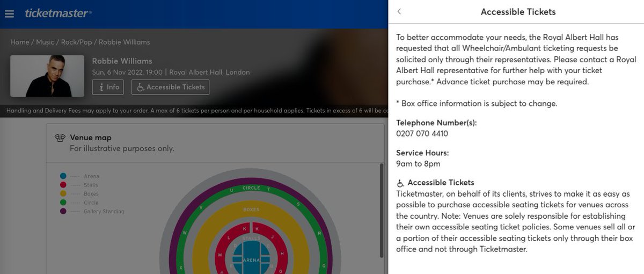Select the yellow Boxes legend swatch
The height and width of the screenshot is (274, 644).
tap(63, 194)
